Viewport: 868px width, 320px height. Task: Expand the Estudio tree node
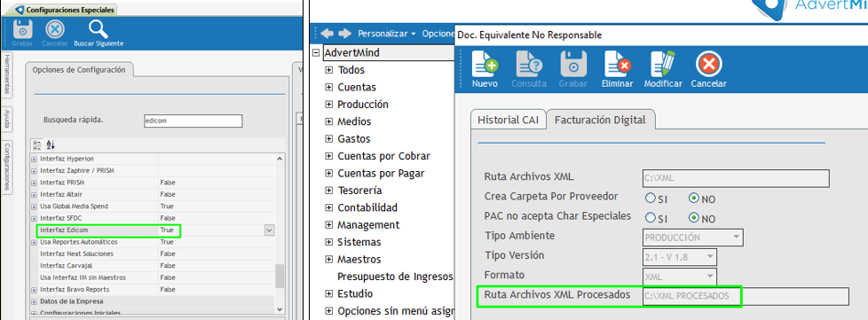(328, 293)
